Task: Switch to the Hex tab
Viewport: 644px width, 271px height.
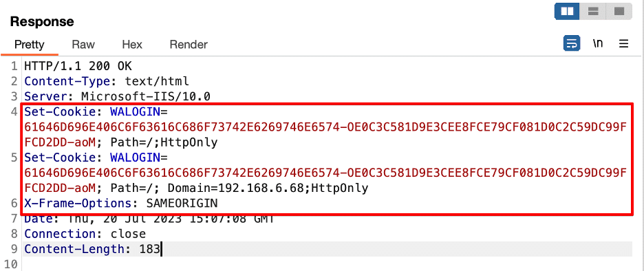Action: click(132, 44)
